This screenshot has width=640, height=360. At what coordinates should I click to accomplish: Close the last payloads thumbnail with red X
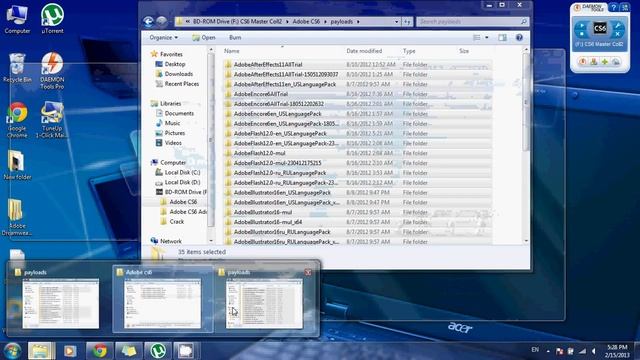coord(308,272)
